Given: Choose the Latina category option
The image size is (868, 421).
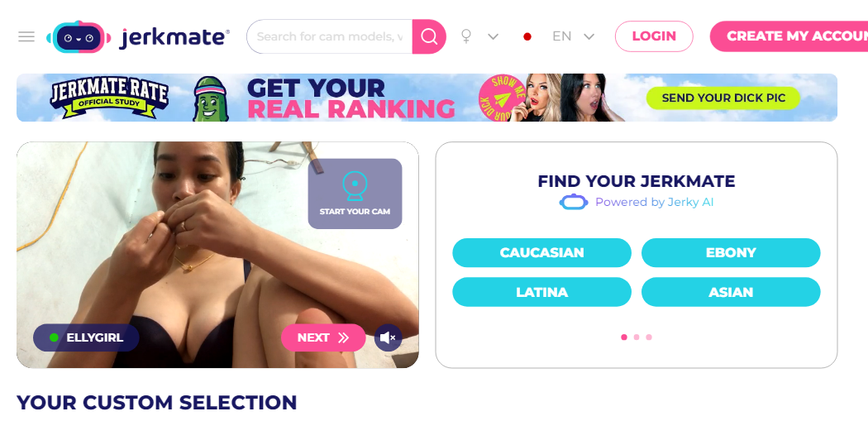Looking at the screenshot, I should (542, 292).
